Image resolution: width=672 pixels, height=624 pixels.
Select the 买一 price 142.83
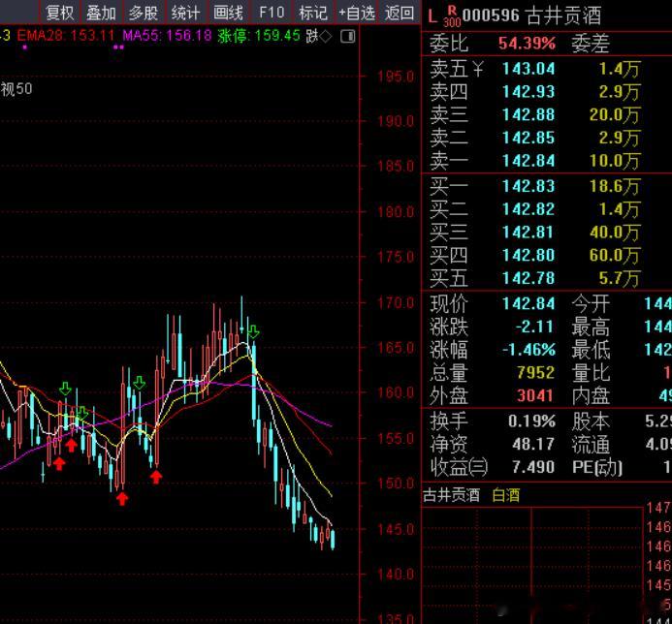(x=528, y=186)
